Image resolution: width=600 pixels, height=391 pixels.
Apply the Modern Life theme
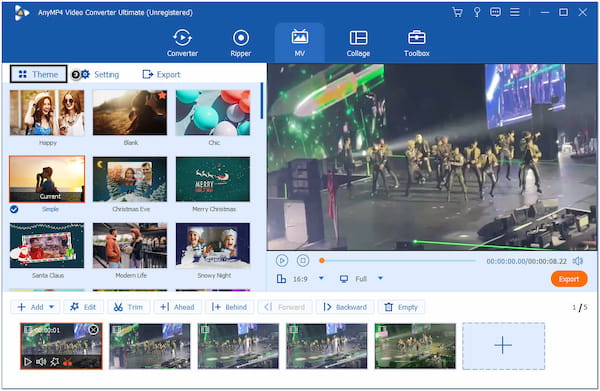pos(130,246)
